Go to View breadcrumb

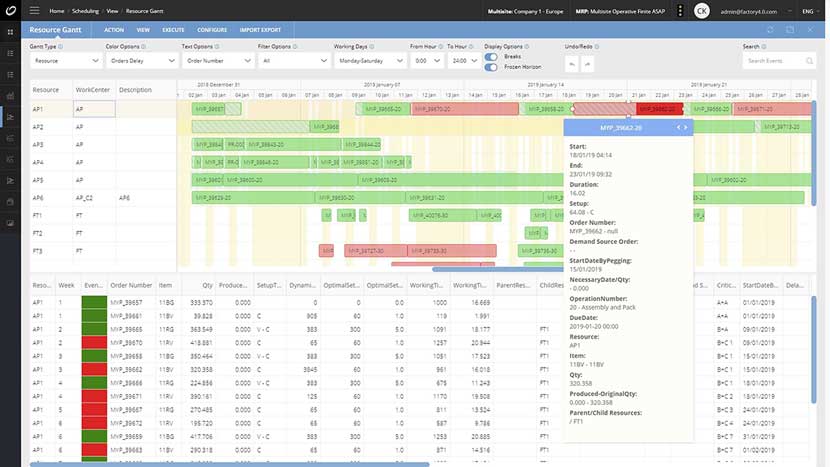(112, 11)
